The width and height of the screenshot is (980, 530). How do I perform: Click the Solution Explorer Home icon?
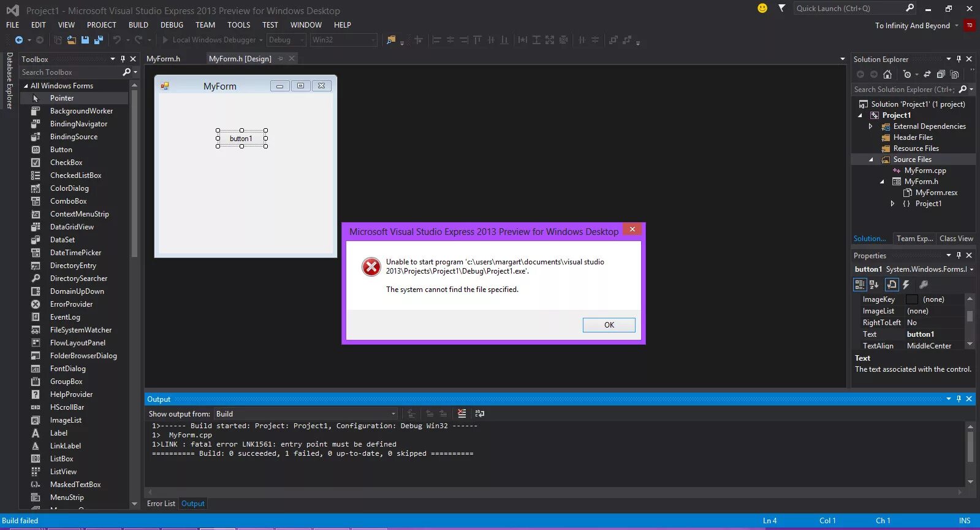point(887,74)
